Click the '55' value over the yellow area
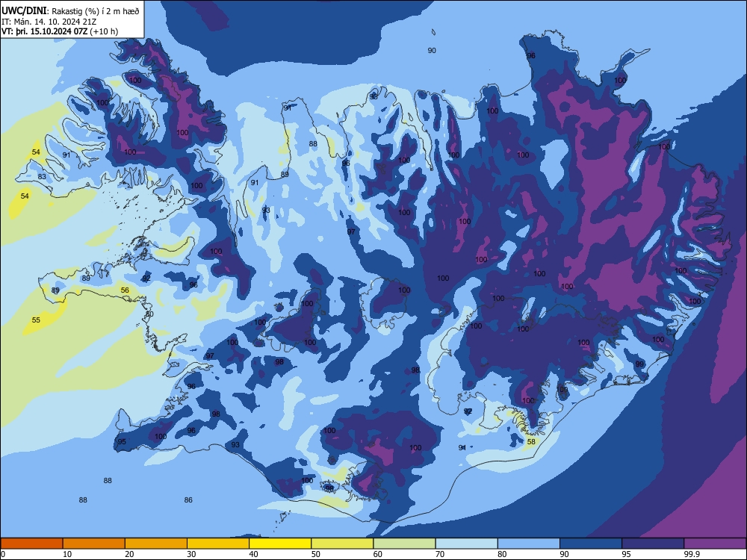747x560 pixels. [x=36, y=320]
